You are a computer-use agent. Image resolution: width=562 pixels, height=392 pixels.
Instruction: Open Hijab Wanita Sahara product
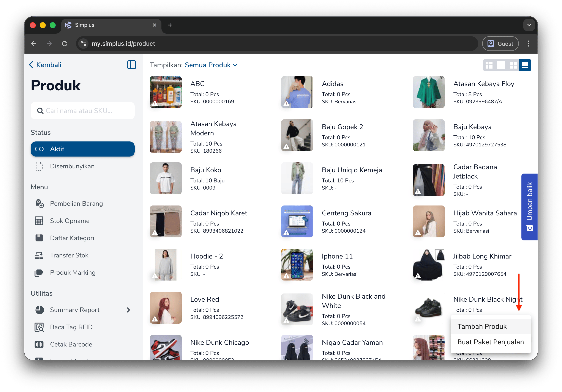429,222
